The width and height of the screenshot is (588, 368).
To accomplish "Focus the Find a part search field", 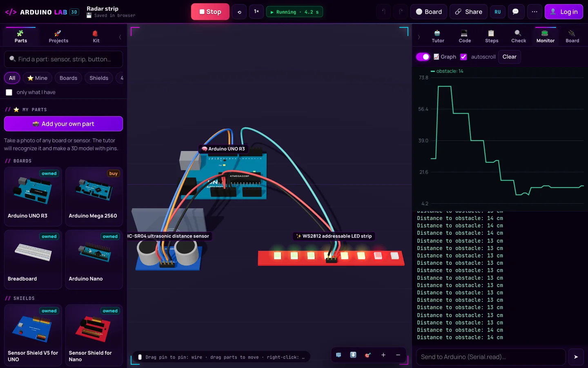I will pyautogui.click(x=63, y=59).
